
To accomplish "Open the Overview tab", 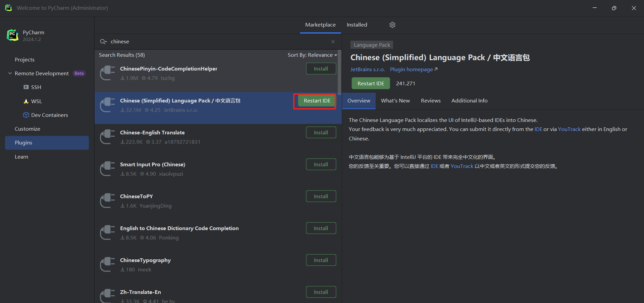I will 359,101.
